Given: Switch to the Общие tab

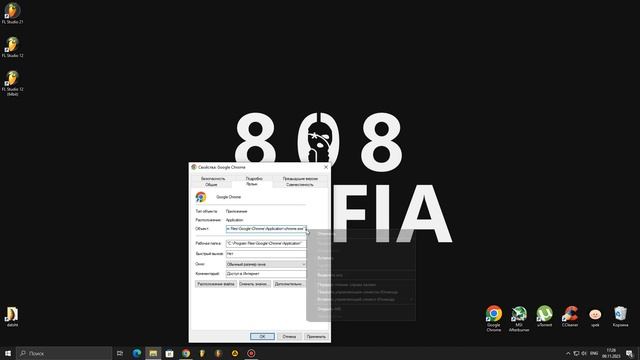Looking at the screenshot, I should coord(211,184).
